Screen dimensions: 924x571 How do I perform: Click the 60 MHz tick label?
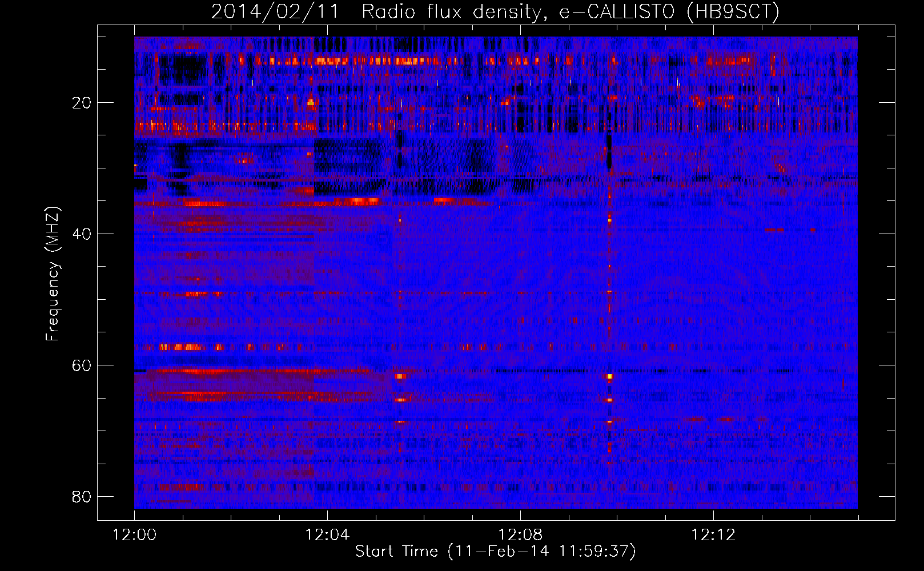[82, 365]
